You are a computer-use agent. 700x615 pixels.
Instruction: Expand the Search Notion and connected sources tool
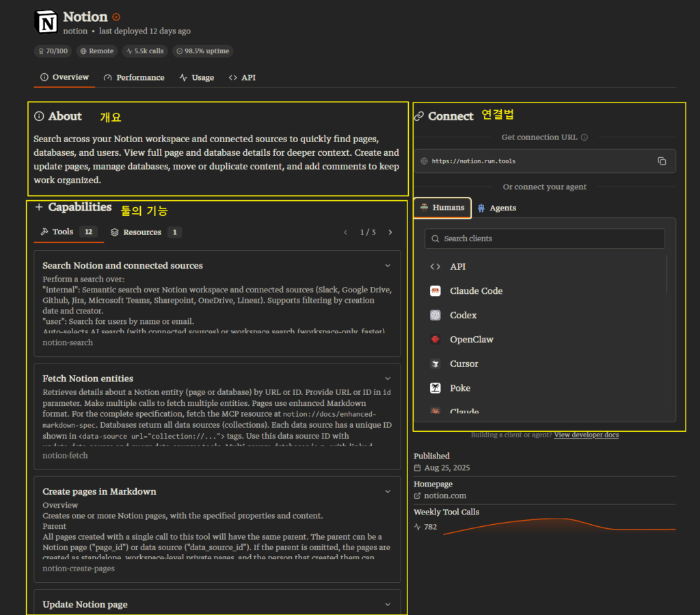point(388,265)
